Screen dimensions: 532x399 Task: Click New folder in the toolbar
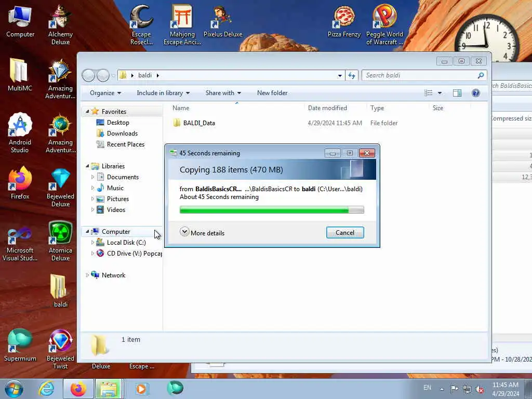coord(272,93)
